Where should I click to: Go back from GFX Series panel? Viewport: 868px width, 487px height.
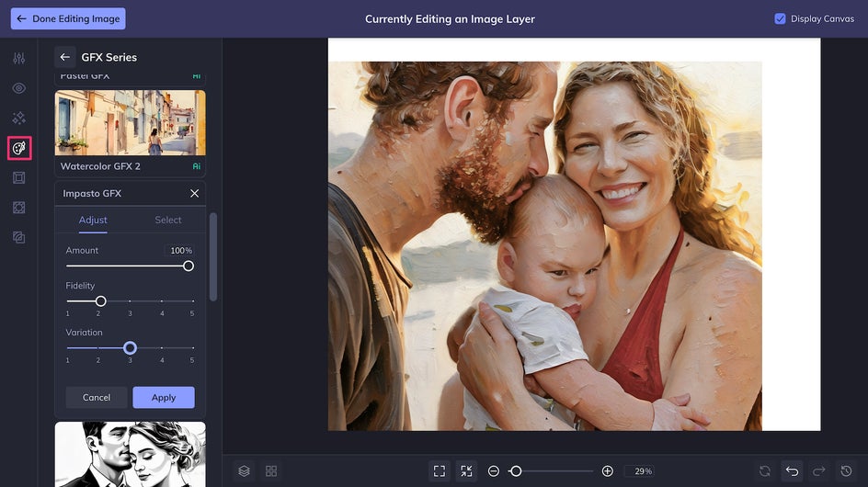coord(64,57)
